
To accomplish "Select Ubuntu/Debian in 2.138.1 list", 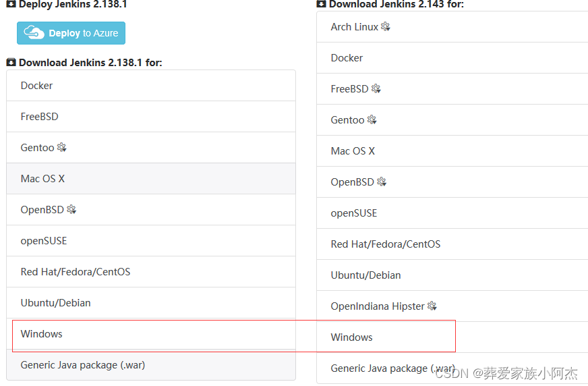I will click(151, 303).
